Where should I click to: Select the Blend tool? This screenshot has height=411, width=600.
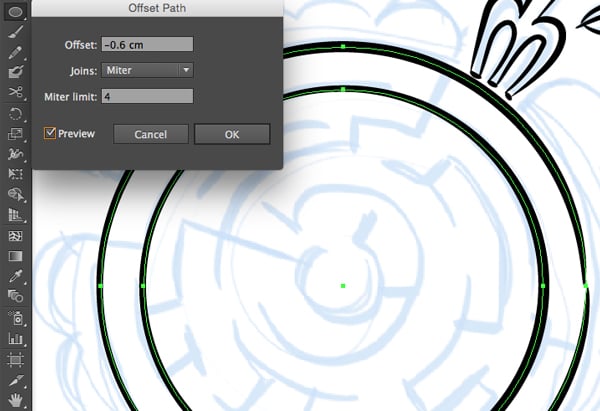15,296
